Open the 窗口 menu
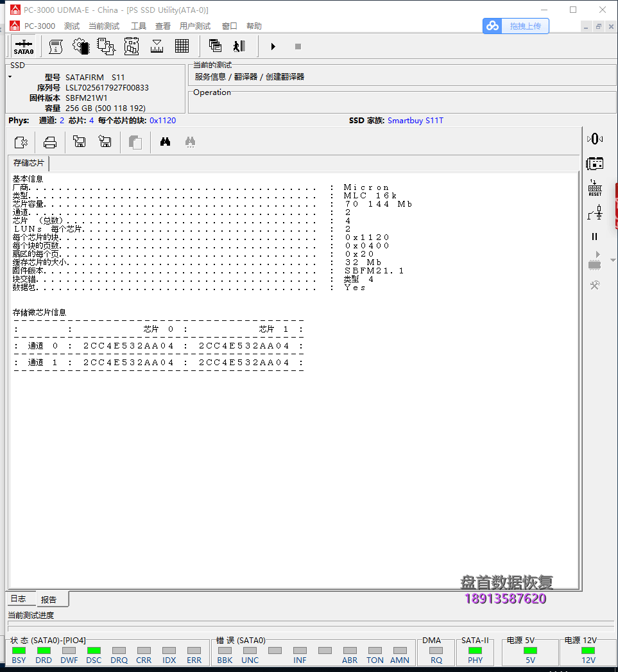This screenshot has height=672, width=618. click(229, 26)
